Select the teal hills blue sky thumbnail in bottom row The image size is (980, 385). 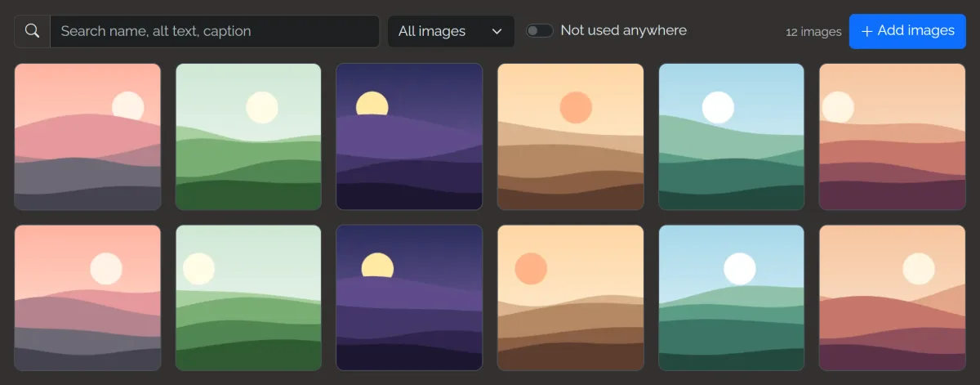(731, 298)
